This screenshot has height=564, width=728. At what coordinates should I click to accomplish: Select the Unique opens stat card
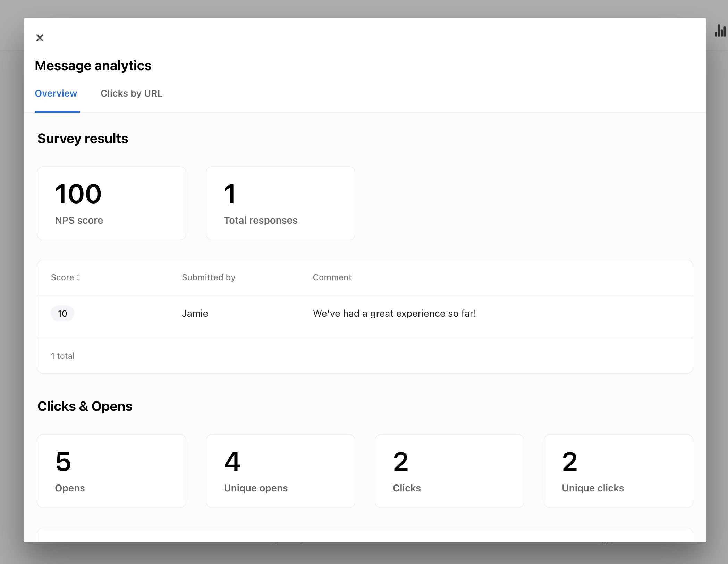pyautogui.click(x=280, y=471)
